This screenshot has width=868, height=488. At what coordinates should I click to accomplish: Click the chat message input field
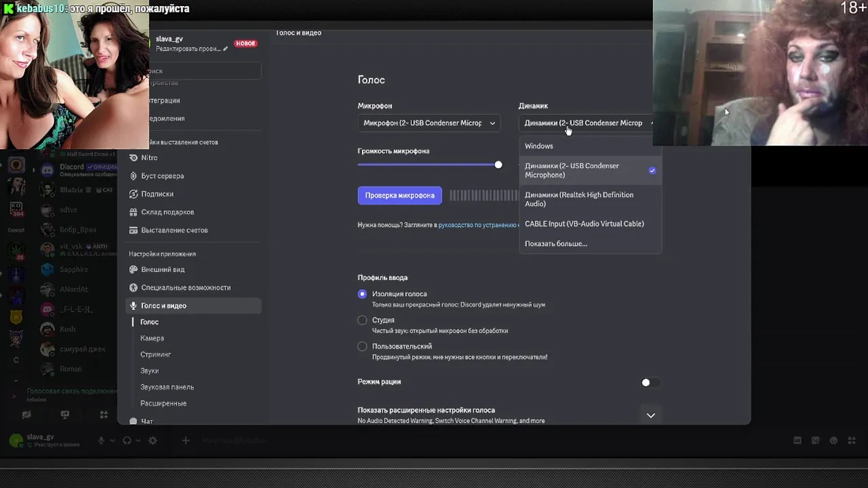tap(488, 441)
